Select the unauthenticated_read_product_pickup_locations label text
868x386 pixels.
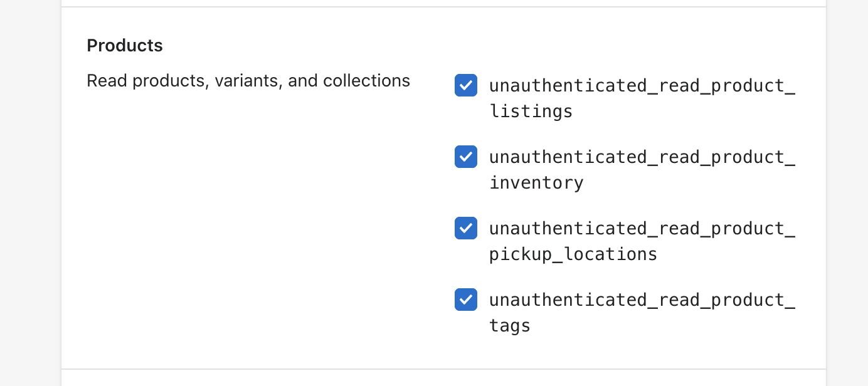click(642, 241)
